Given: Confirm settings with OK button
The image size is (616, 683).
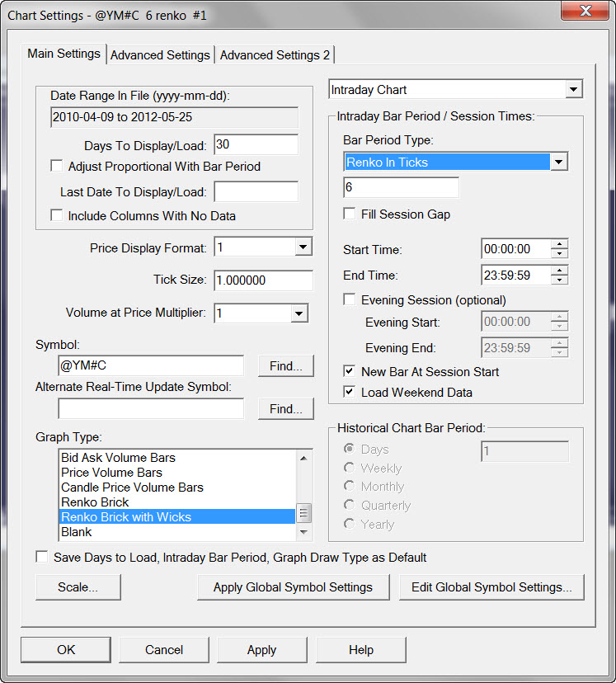Looking at the screenshot, I should [x=66, y=650].
